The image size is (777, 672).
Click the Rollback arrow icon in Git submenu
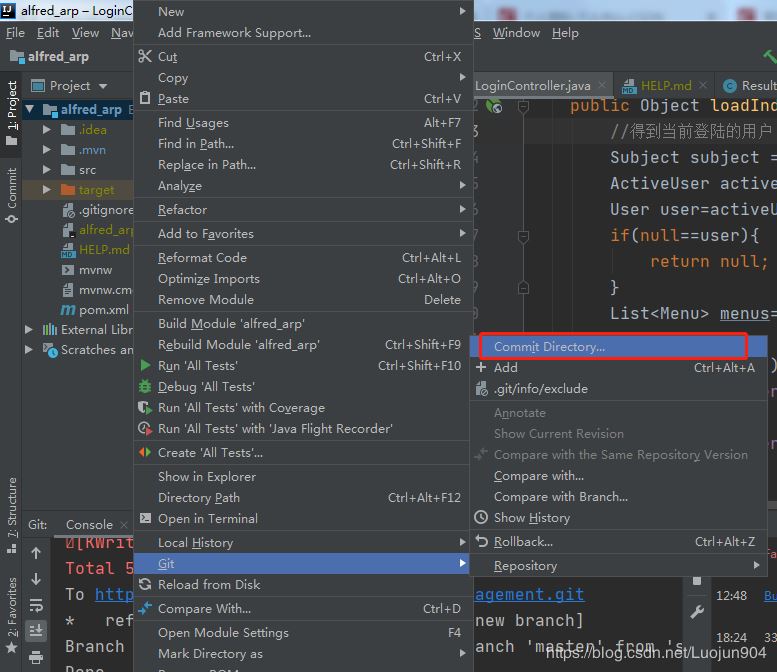point(482,542)
